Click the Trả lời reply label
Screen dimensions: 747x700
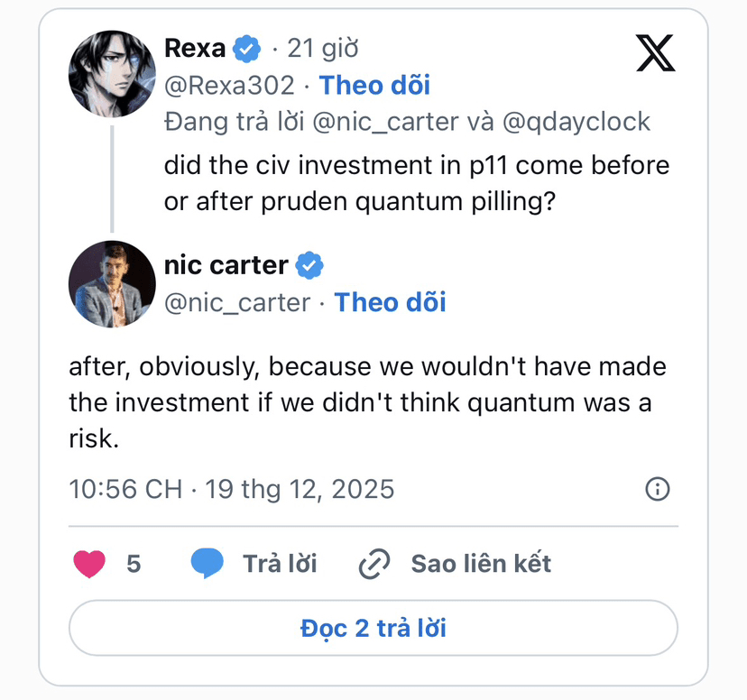280,564
